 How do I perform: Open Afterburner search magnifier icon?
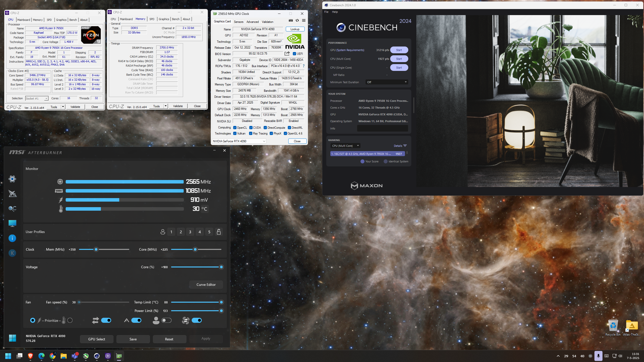[12, 208]
